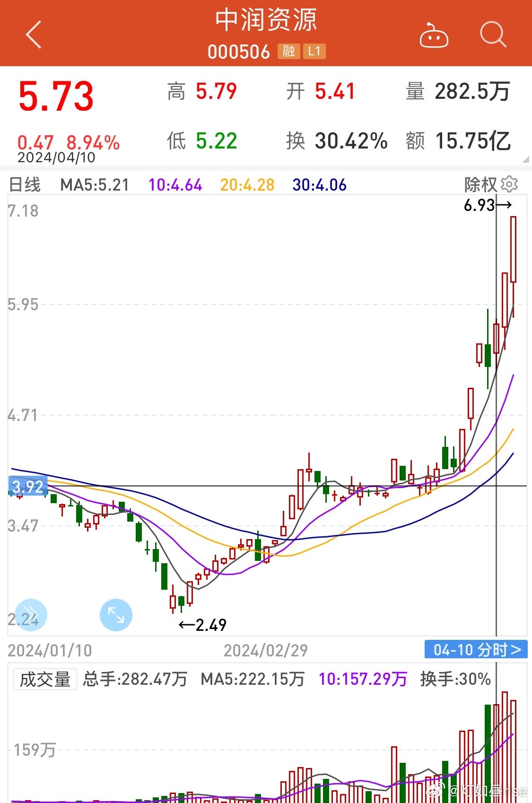Tap 4.71 price axis label
This screenshot has height=803, width=532.
(x=23, y=416)
